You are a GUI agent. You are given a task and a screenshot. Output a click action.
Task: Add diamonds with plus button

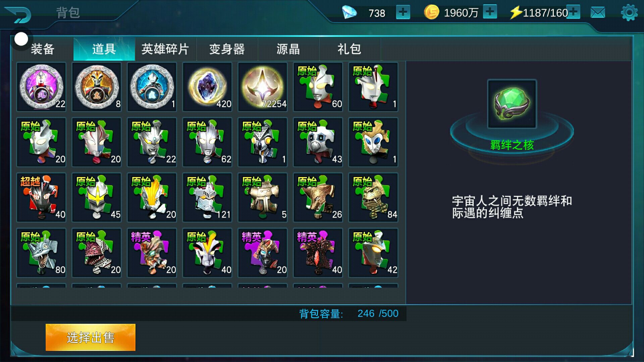(x=403, y=12)
